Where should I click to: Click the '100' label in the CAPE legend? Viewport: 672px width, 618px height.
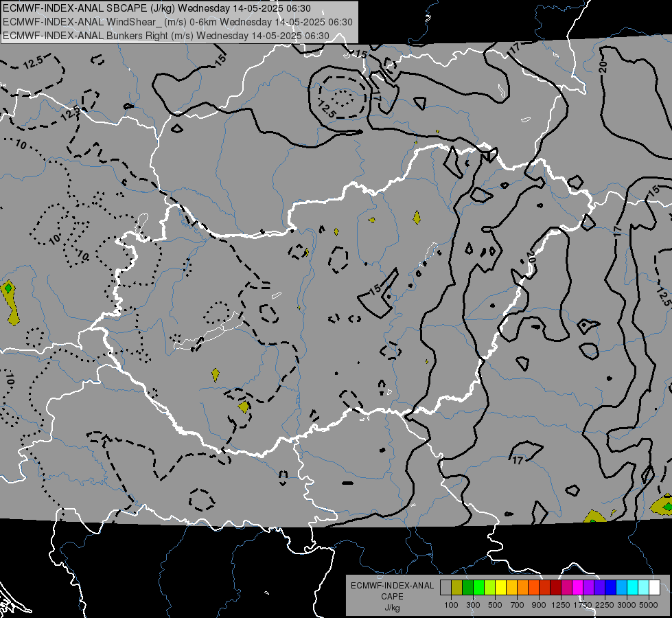(451, 605)
